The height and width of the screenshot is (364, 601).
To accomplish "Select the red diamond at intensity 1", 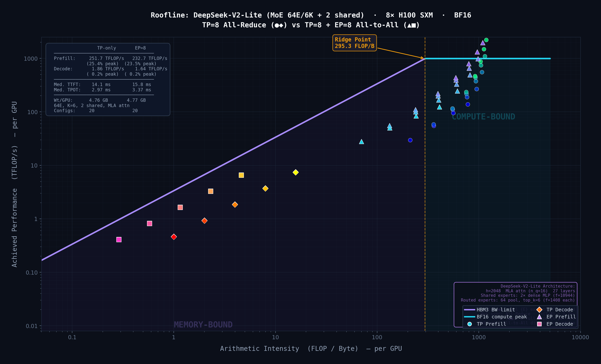I will 174,237.
